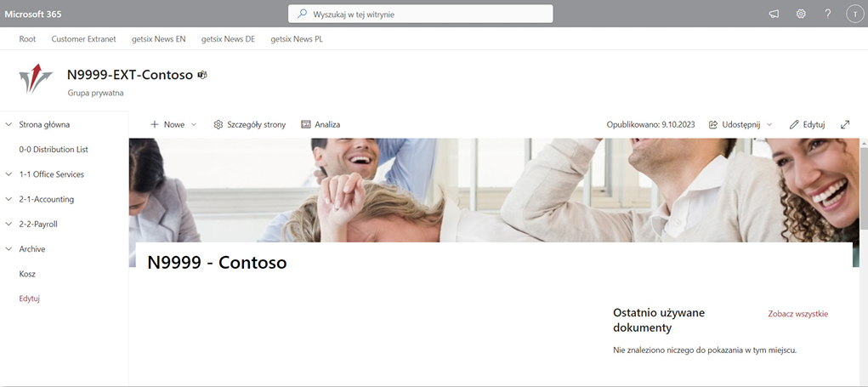
Task: Click the red Edytuj navigation link
Action: click(x=30, y=299)
